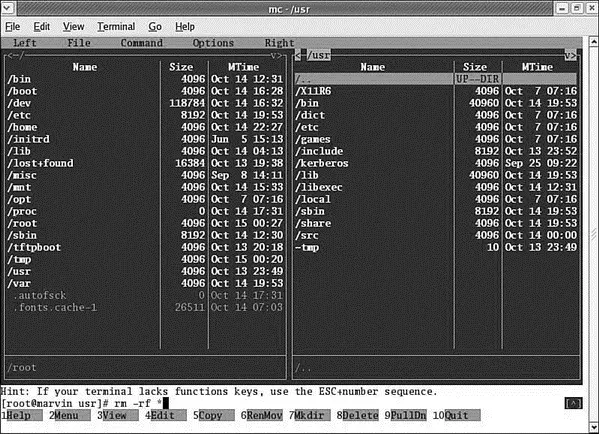Open mc Right panel menu
This screenshot has width=599, height=434.
click(280, 43)
